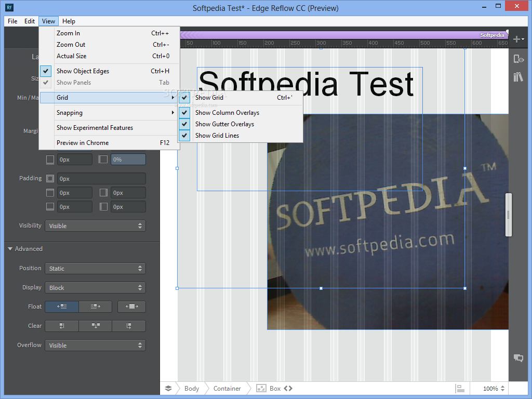Choose Show Experimental Features
Screen dimensions: 532x399
109,128
